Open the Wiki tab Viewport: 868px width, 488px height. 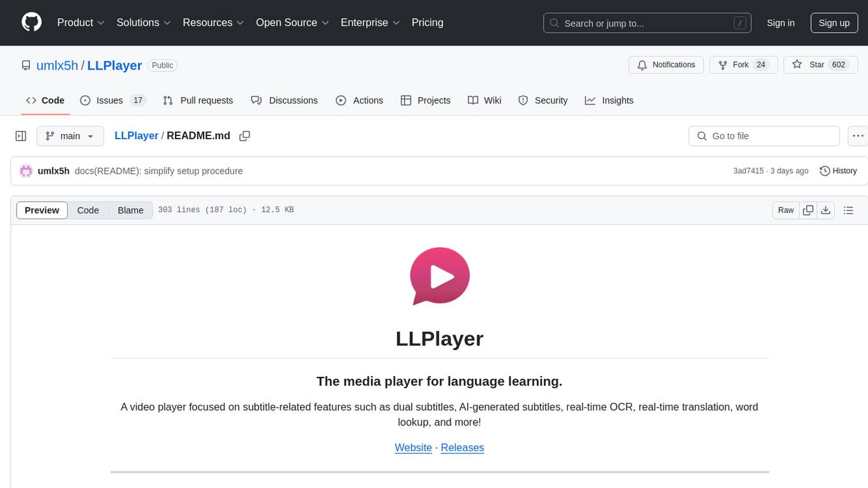click(484, 100)
